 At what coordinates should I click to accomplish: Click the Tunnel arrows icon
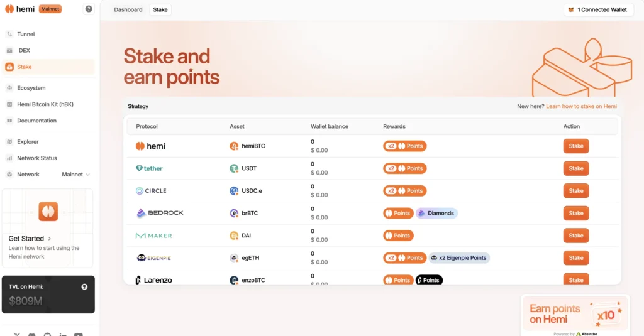[9, 34]
